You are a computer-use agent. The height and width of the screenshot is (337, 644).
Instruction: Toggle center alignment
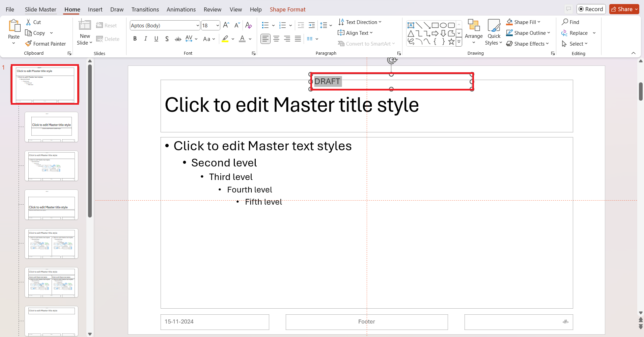pos(276,39)
